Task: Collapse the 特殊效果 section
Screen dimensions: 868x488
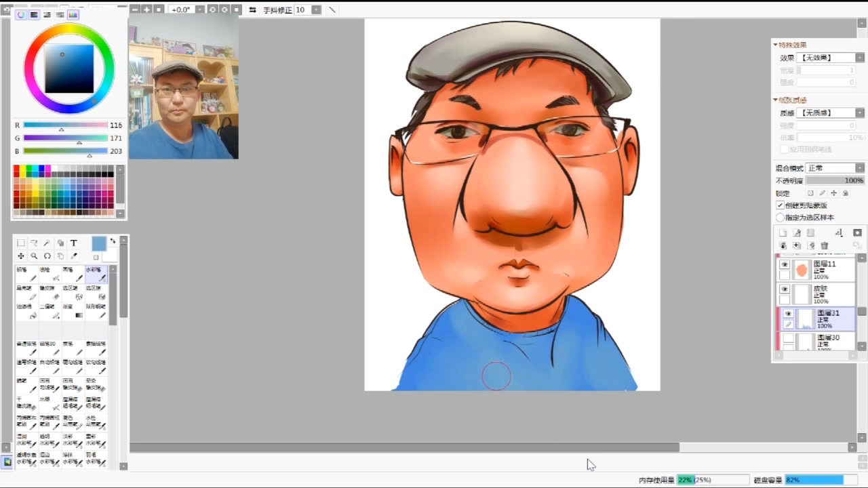Action: [x=776, y=45]
